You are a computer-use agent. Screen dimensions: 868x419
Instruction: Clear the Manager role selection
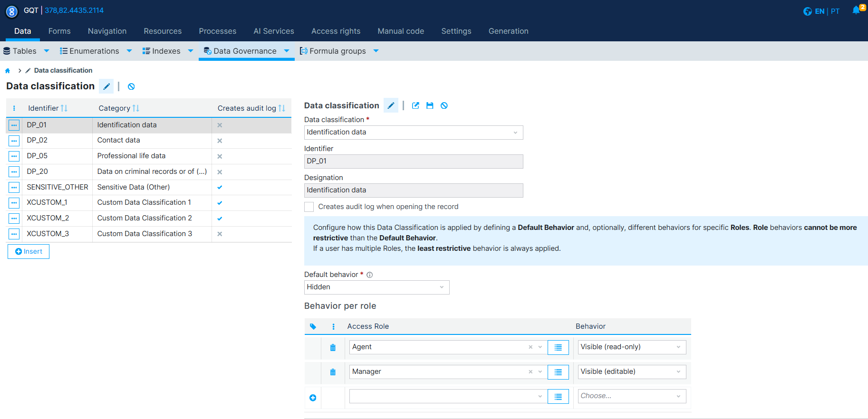click(530, 372)
